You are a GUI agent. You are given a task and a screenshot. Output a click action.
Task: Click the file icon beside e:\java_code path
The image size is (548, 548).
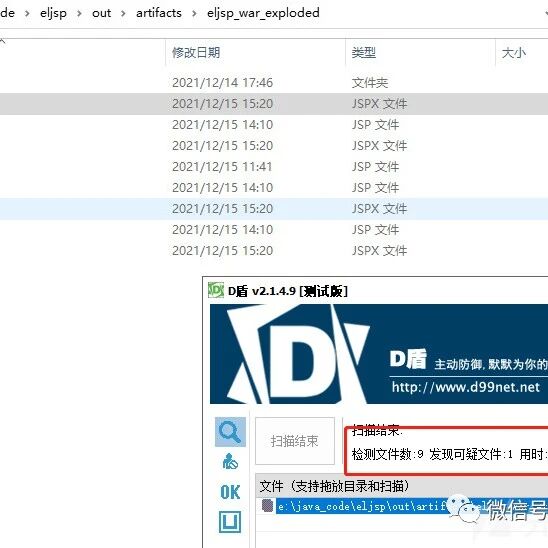[267, 505]
